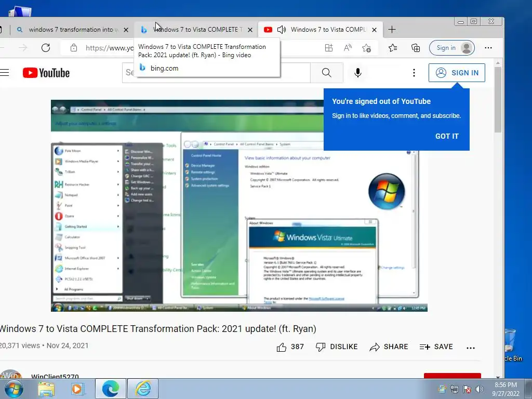The height and width of the screenshot is (399, 532).
Task: Click the WinClient5270 channel name
Action: tap(55, 376)
